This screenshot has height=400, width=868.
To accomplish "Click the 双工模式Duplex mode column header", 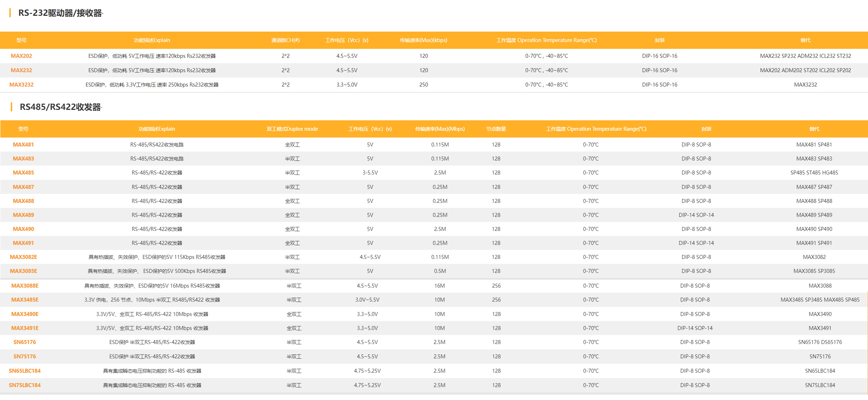I will click(x=292, y=129).
